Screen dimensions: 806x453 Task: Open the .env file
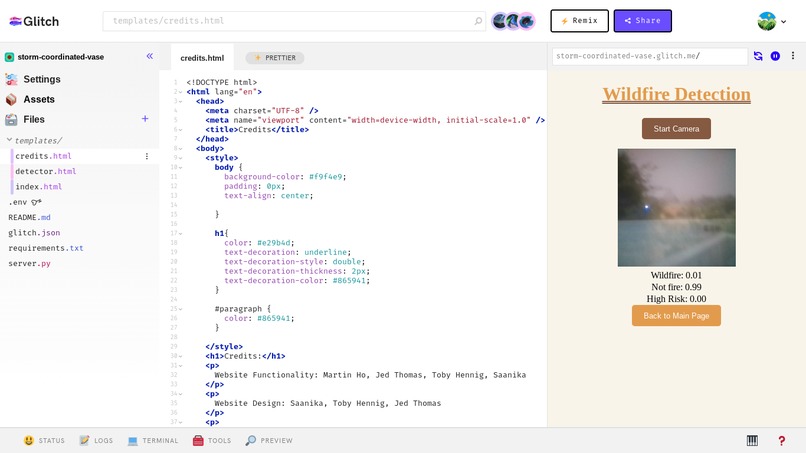tap(17, 202)
